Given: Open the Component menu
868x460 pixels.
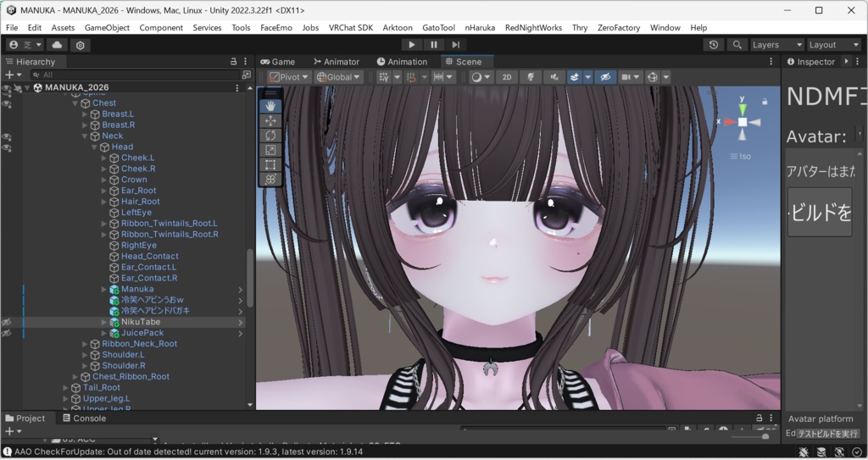Looking at the screenshot, I should click(161, 28).
